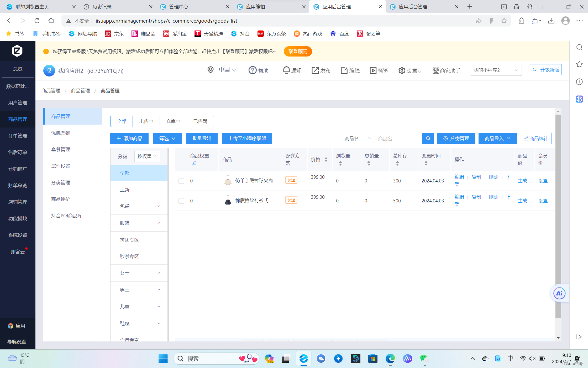
Task: Switch to the 仓库中 tab
Action: tap(173, 121)
